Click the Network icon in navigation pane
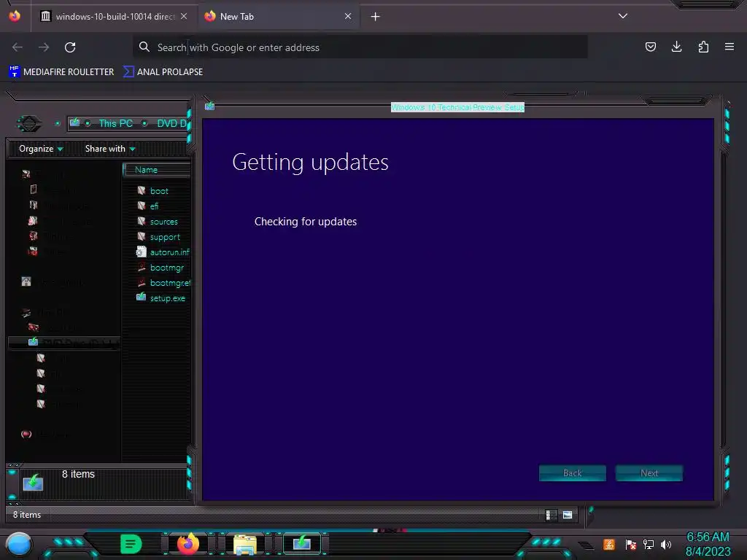The height and width of the screenshot is (560, 747). click(x=26, y=434)
